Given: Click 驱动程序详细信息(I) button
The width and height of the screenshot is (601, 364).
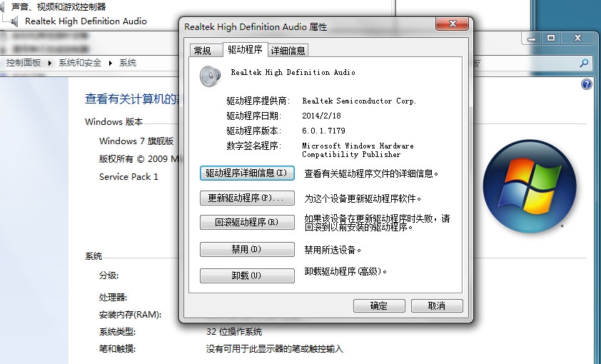Looking at the screenshot, I should tap(247, 173).
